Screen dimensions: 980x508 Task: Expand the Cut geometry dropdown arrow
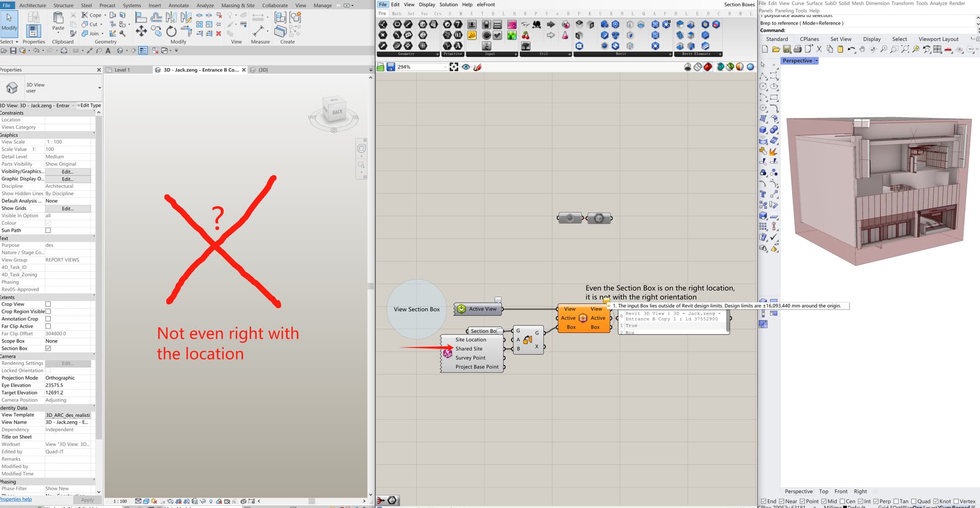tap(101, 25)
